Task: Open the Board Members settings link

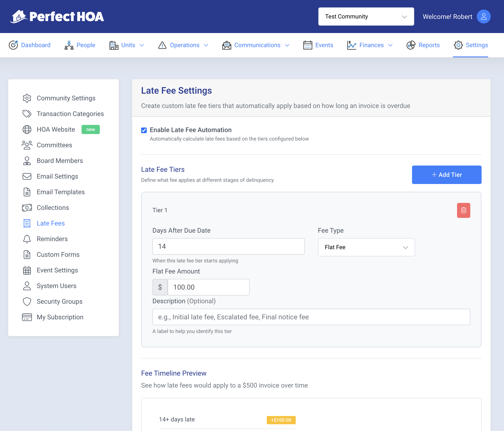Action: (60, 161)
